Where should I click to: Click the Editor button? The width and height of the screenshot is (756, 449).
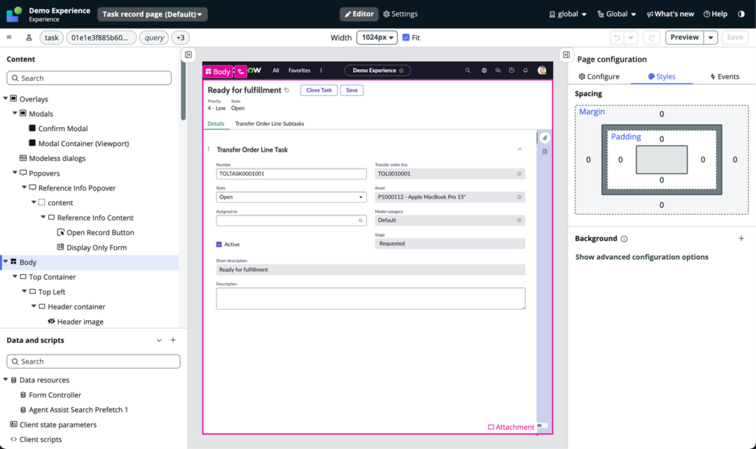(359, 14)
